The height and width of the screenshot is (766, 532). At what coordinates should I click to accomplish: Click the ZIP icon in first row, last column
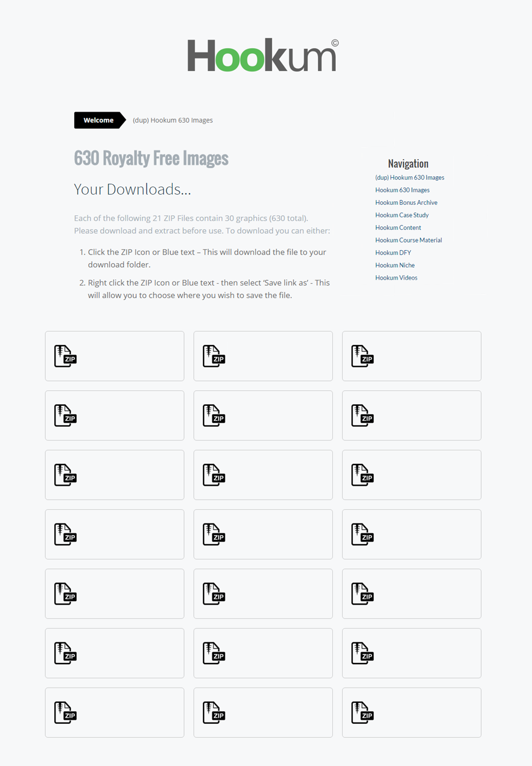pos(363,356)
